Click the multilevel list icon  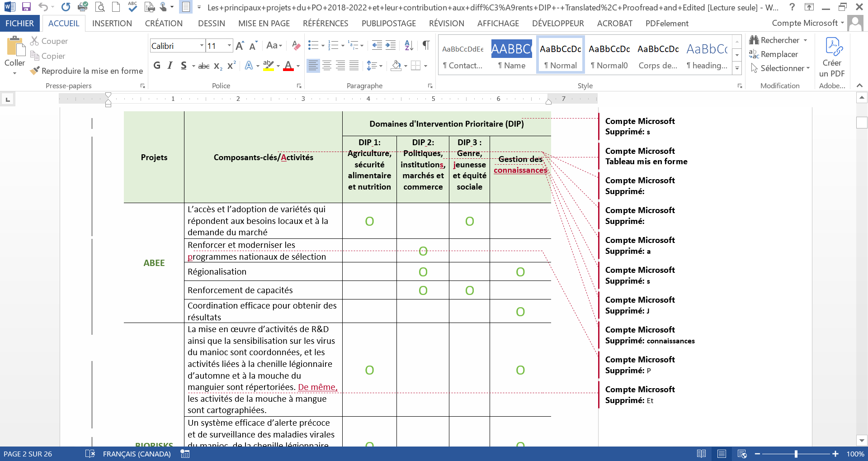[x=353, y=45]
